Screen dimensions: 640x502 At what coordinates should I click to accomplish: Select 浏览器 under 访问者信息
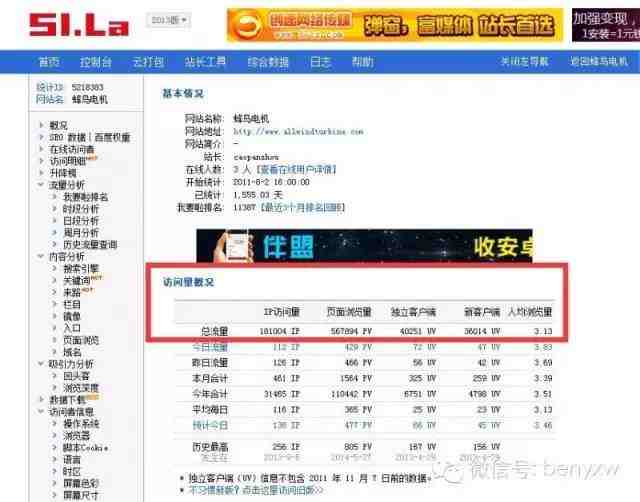pos(77,435)
